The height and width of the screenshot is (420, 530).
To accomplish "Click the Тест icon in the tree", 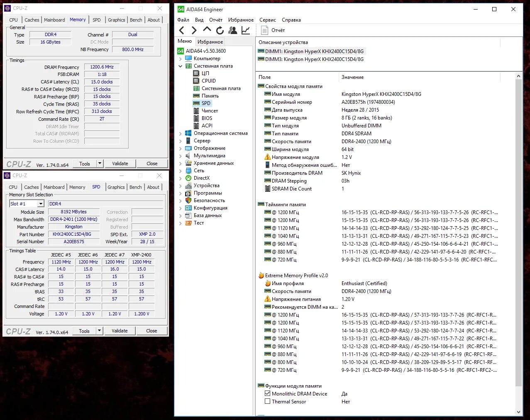I will (188, 223).
